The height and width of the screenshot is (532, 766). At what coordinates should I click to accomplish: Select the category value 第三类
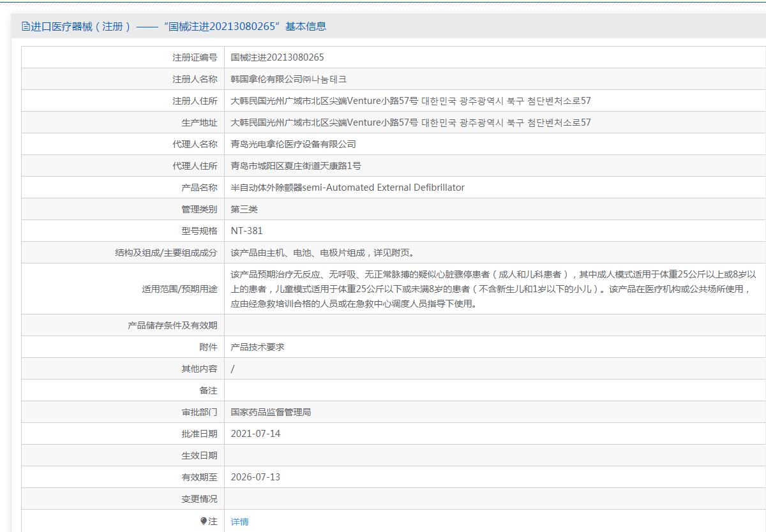pyautogui.click(x=244, y=209)
